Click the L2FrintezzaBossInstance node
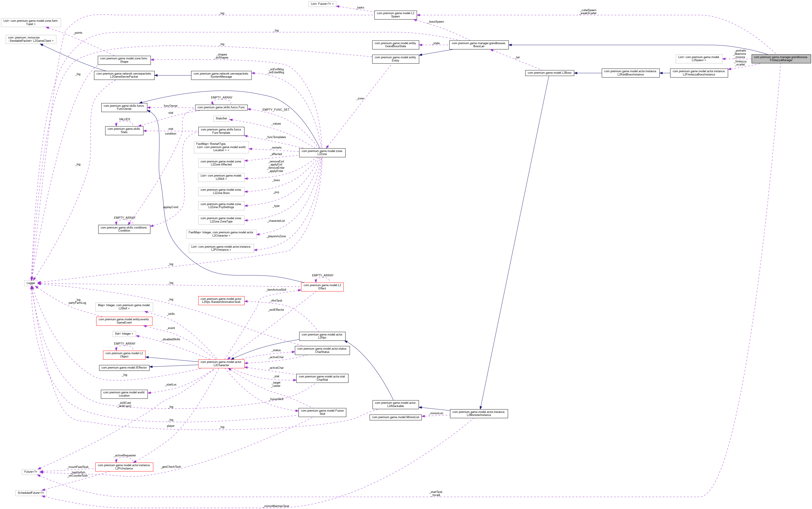Viewport: 812px width, 509px height. pyautogui.click(x=699, y=73)
